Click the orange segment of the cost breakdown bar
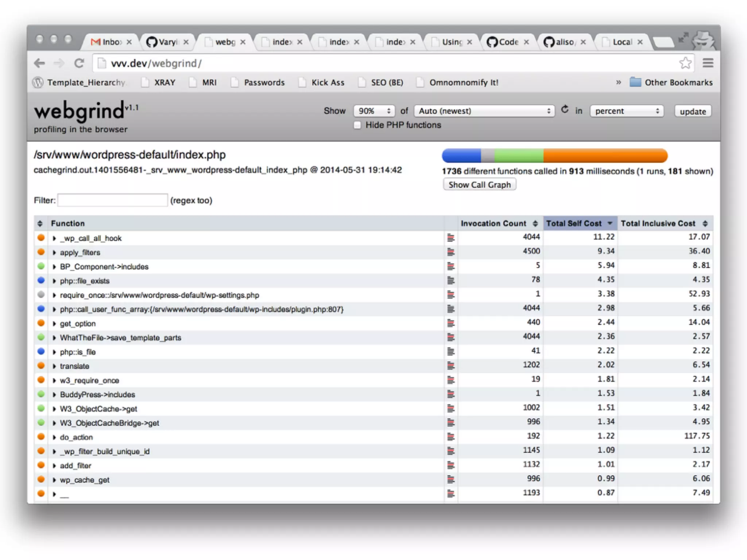Image resolution: width=747 pixels, height=560 pixels. (x=605, y=156)
